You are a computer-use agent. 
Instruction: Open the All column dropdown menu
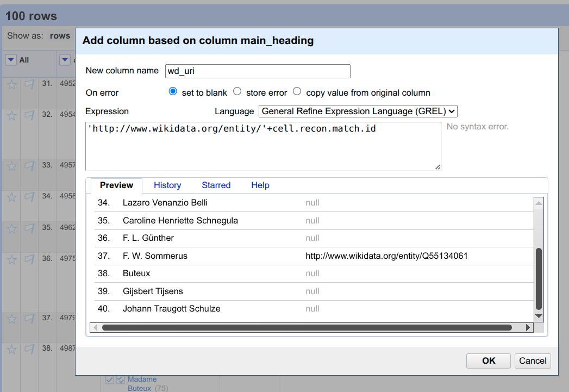point(11,60)
